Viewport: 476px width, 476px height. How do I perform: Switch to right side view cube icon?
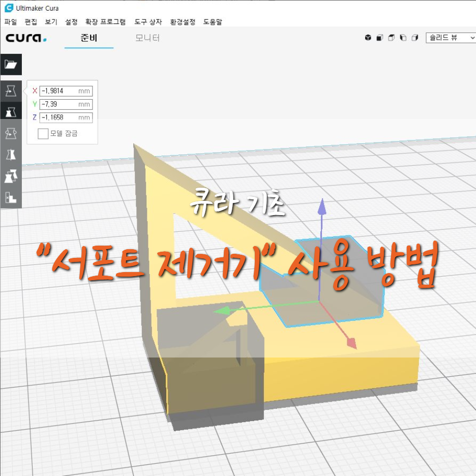point(415,38)
